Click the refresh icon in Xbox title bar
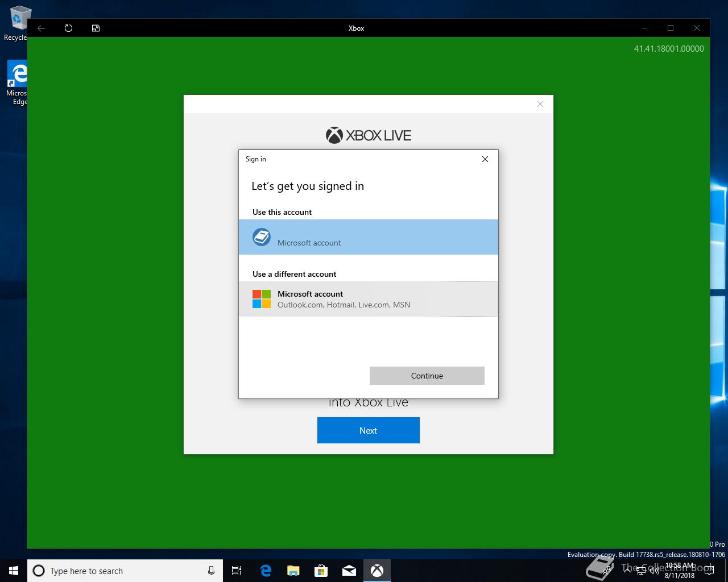Screen dimensions: 728x582 point(69,28)
